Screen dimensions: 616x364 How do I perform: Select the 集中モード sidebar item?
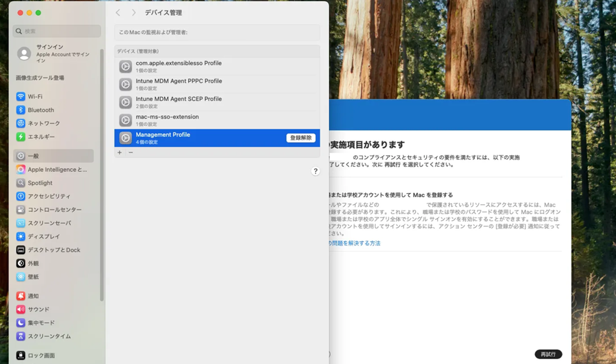coord(53,323)
